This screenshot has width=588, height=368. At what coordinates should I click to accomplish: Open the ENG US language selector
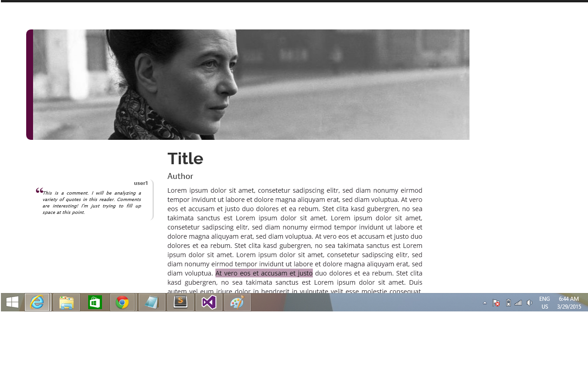tap(544, 303)
